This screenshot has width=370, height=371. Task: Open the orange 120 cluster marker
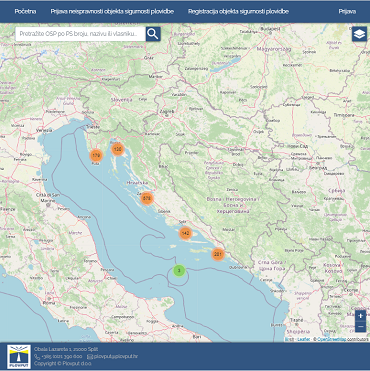pos(117,149)
